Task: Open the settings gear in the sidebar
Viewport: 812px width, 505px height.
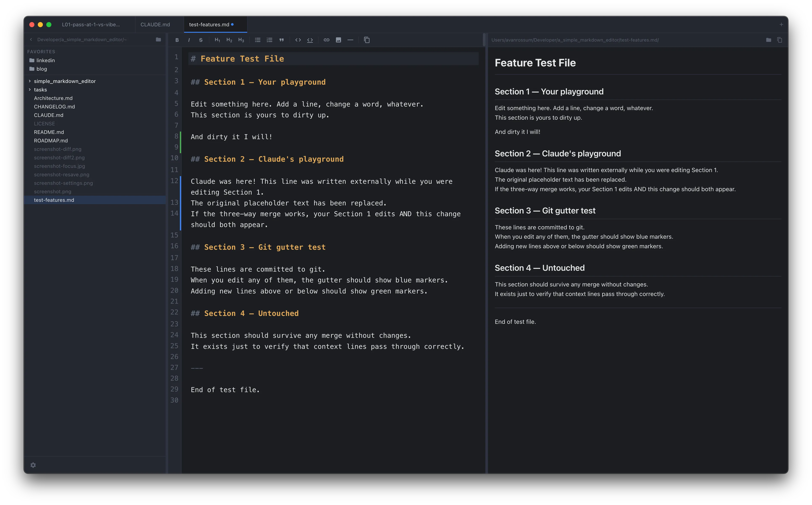Action: pos(33,465)
